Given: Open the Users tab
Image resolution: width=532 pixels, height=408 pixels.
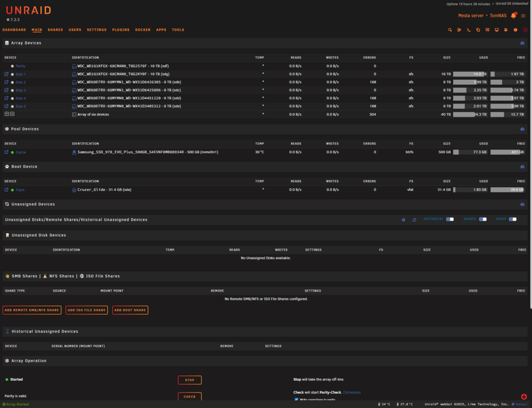Looking at the screenshot, I should pos(75,30).
